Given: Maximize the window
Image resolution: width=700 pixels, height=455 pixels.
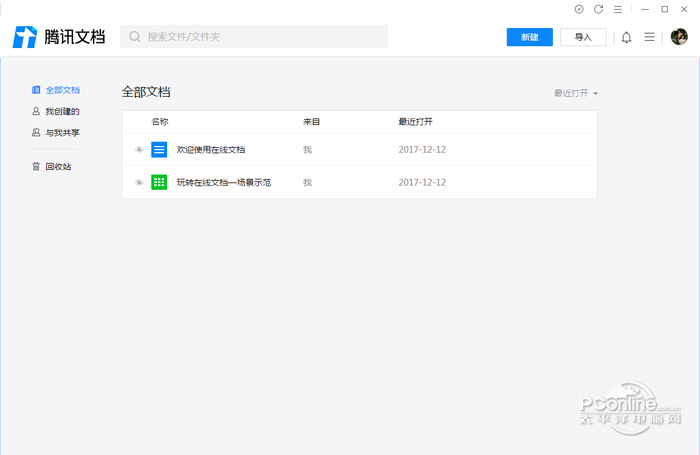Looking at the screenshot, I should 665,9.
